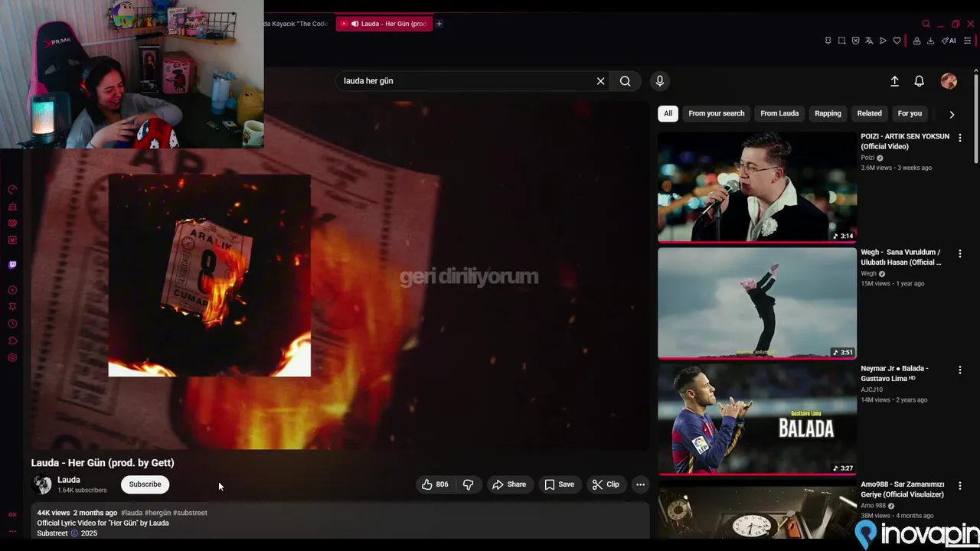The width and height of the screenshot is (980, 551).
Task: Select From your search chip
Action: point(716,113)
